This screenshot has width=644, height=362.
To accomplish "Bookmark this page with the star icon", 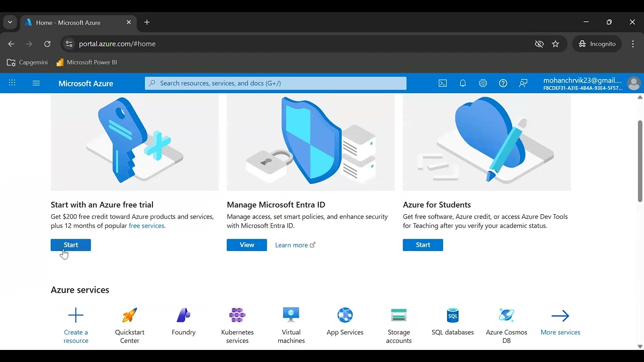I will click(x=555, y=44).
